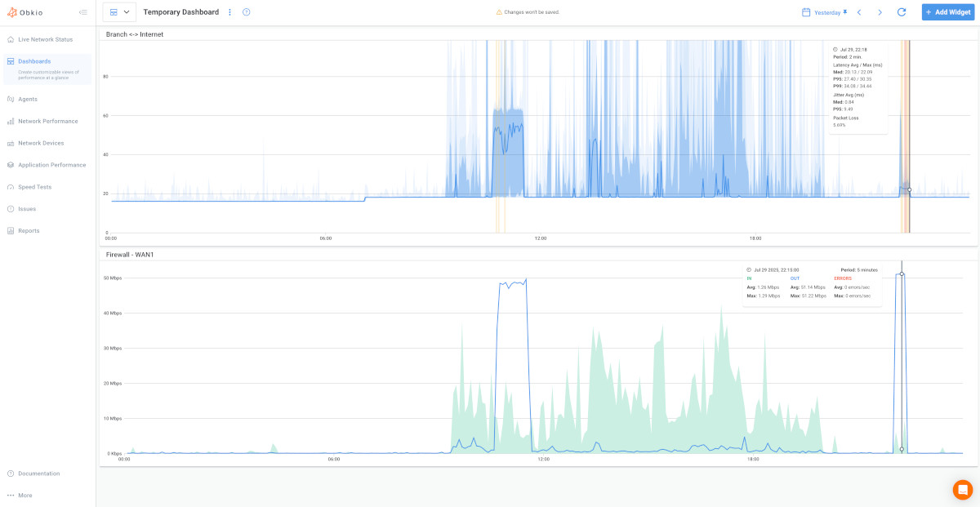
Task: Toggle the calendar date picker
Action: [804, 11]
